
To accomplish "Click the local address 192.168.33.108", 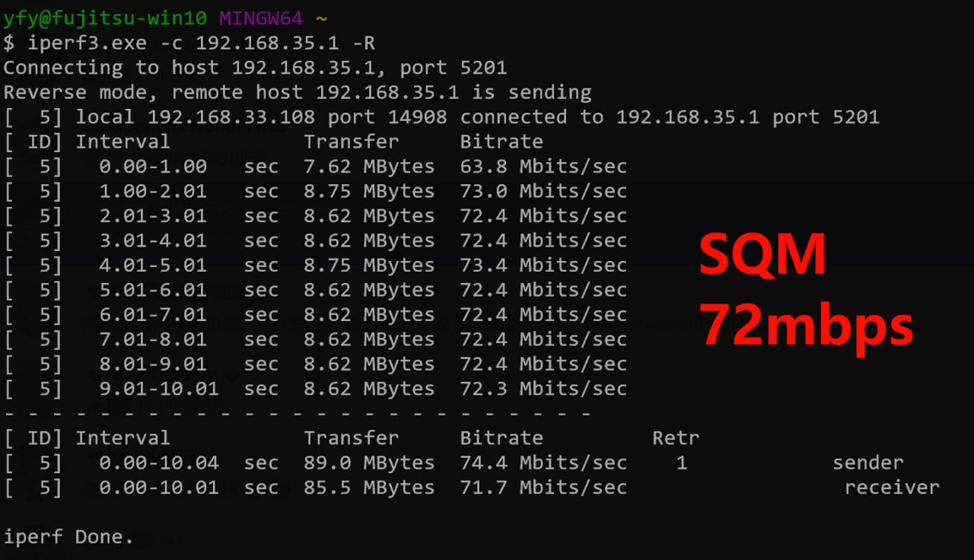I will (231, 117).
